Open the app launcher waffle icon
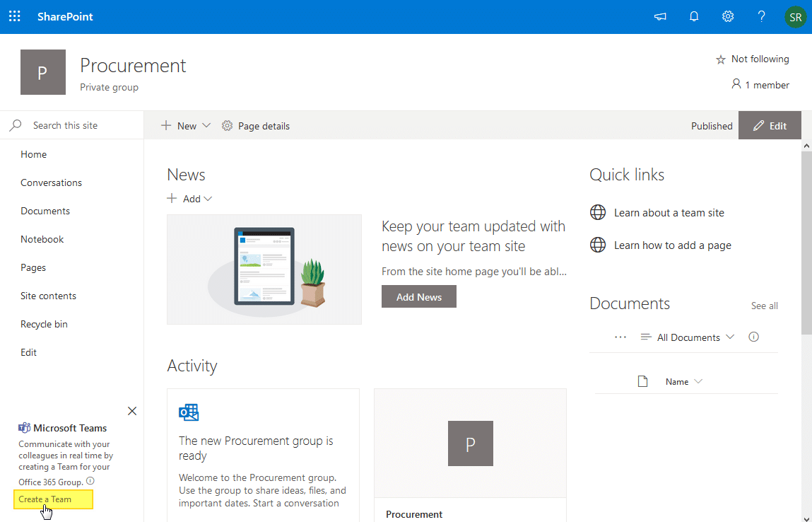812x522 pixels. [14, 16]
